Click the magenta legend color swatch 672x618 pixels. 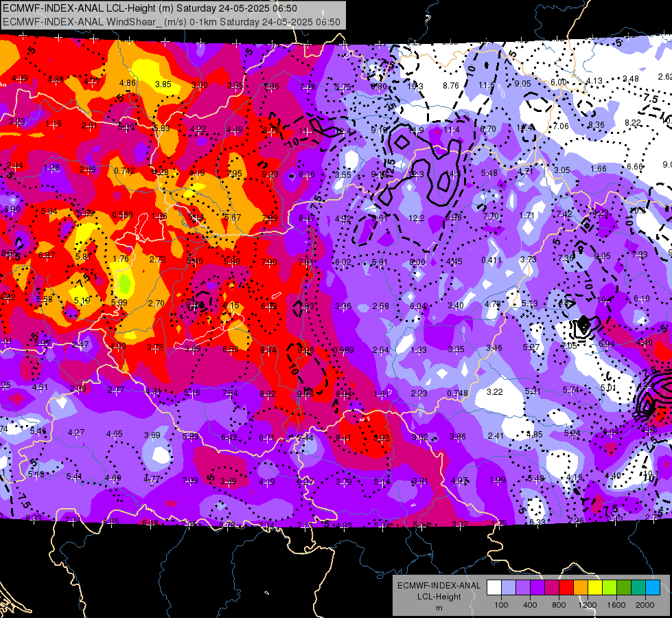pos(552,588)
